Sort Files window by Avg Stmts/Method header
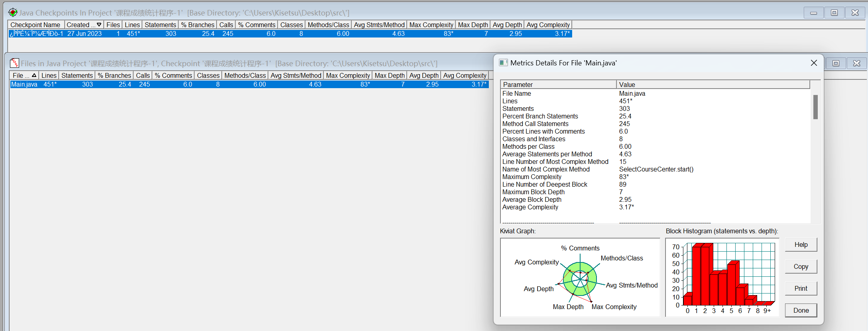868x331 pixels. [296, 75]
